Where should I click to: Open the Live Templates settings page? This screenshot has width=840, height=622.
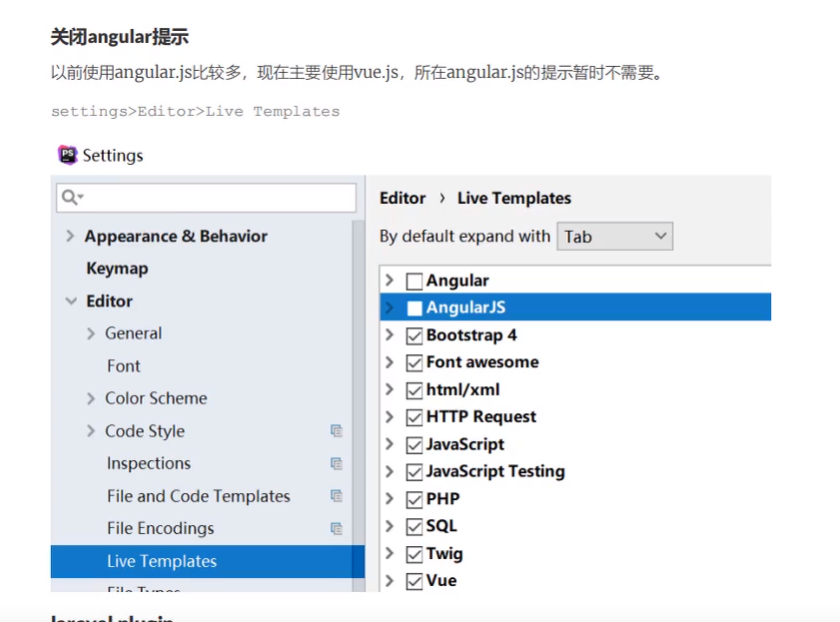point(162,561)
